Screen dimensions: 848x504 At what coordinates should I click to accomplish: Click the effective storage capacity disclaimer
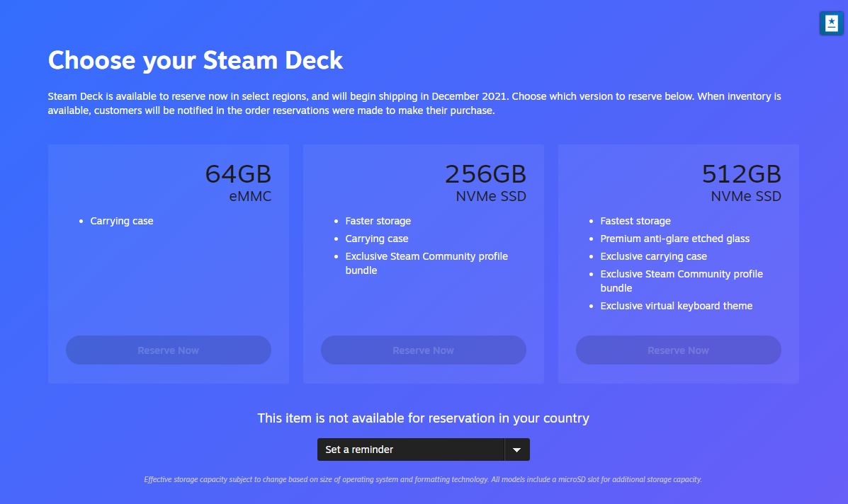click(x=423, y=479)
